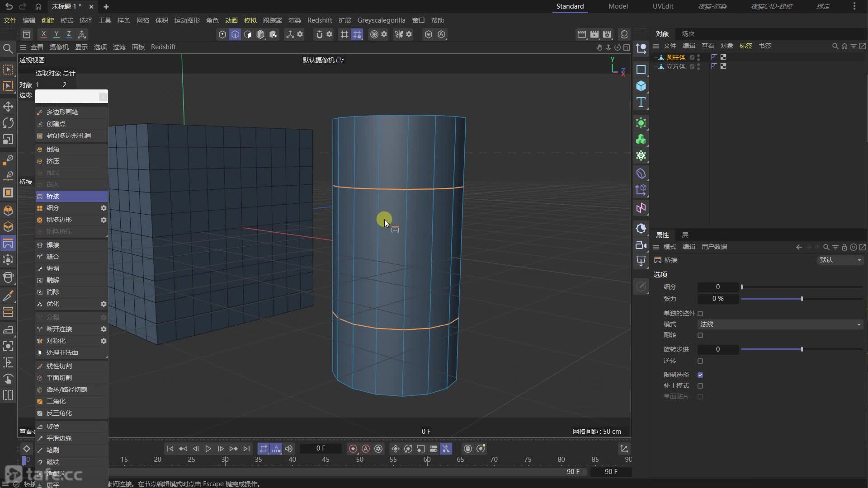Open viewport 显示 menu
Screen dimensions: 868x488
point(81,47)
